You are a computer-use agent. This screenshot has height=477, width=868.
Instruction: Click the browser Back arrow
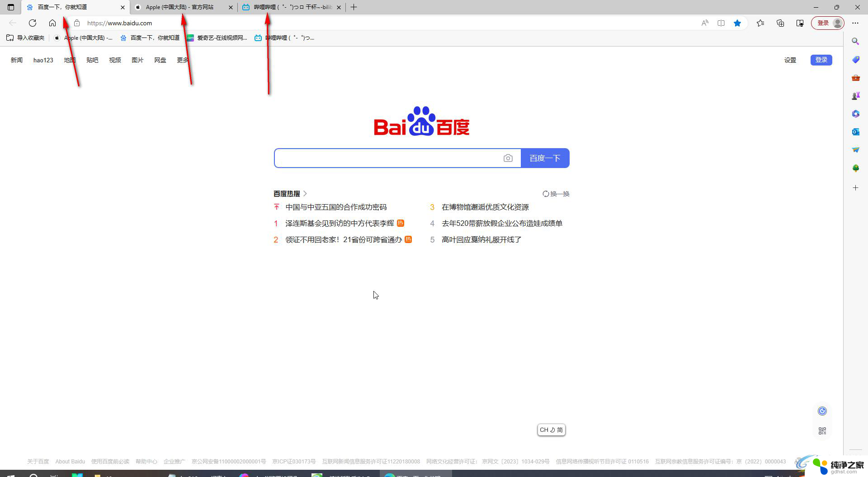(13, 23)
